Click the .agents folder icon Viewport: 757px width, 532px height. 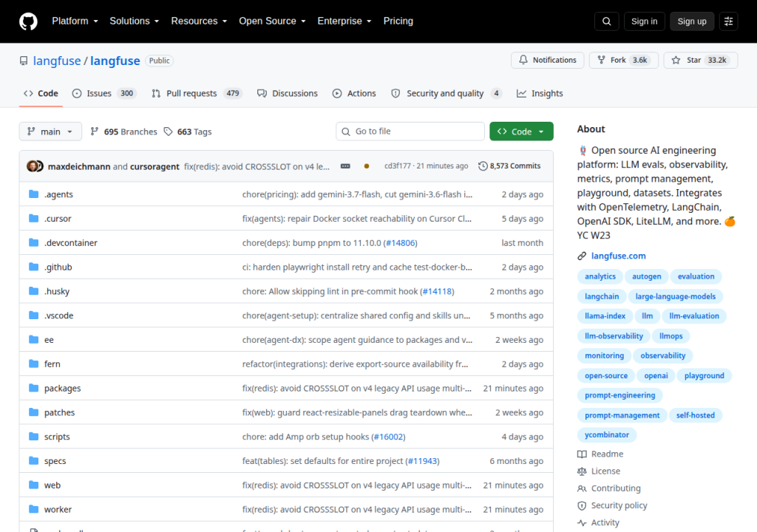(33, 194)
